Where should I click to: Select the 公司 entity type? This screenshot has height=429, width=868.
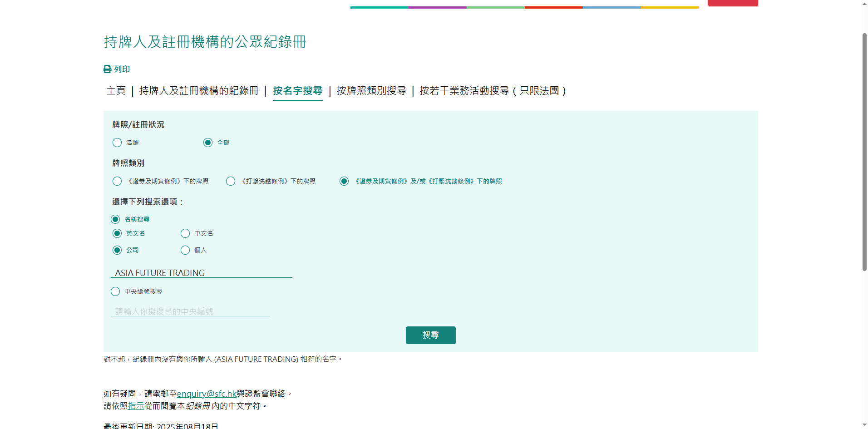(x=117, y=250)
